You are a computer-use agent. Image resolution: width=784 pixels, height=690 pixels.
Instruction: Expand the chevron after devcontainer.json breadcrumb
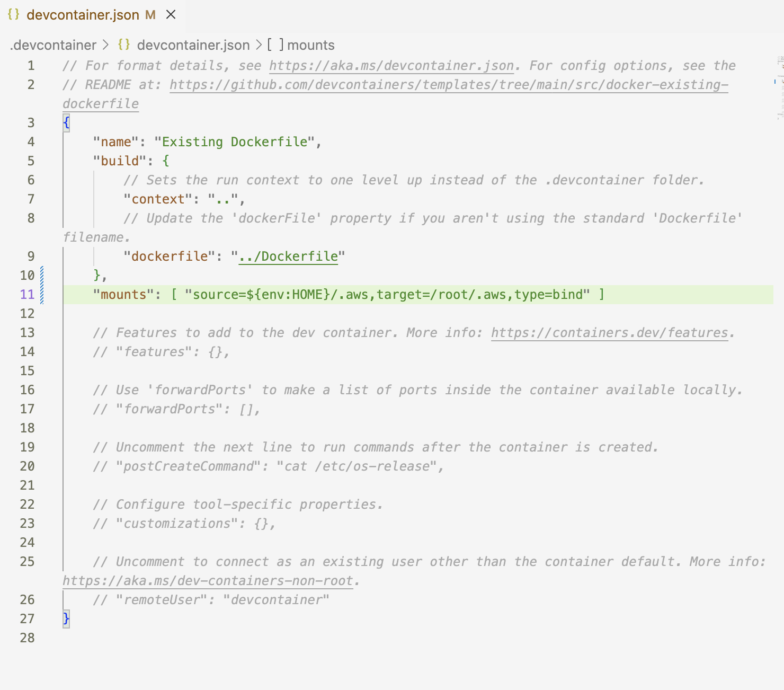point(259,45)
